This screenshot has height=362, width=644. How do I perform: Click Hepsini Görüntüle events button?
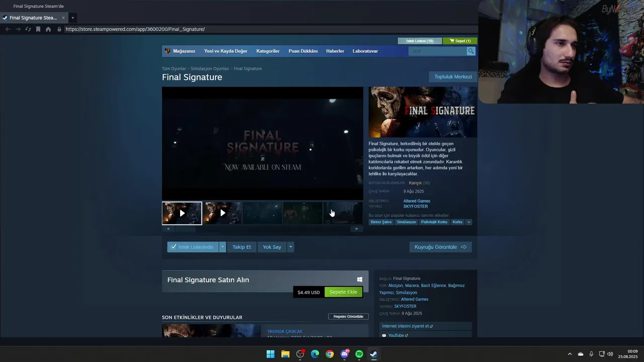click(x=348, y=316)
